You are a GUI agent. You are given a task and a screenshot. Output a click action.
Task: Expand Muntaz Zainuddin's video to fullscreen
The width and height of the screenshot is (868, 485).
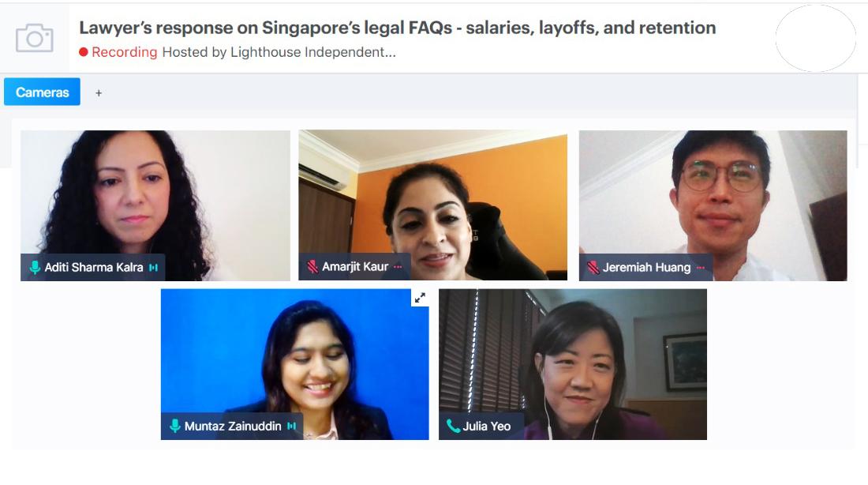point(420,298)
